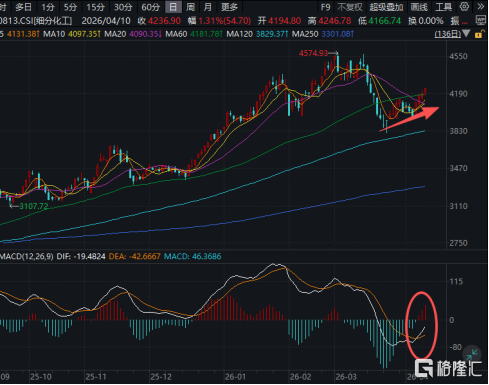Viewport: 489px width, 385px height.
Task: Click the MA250 3301.08 indicator label
Action: 323,34
